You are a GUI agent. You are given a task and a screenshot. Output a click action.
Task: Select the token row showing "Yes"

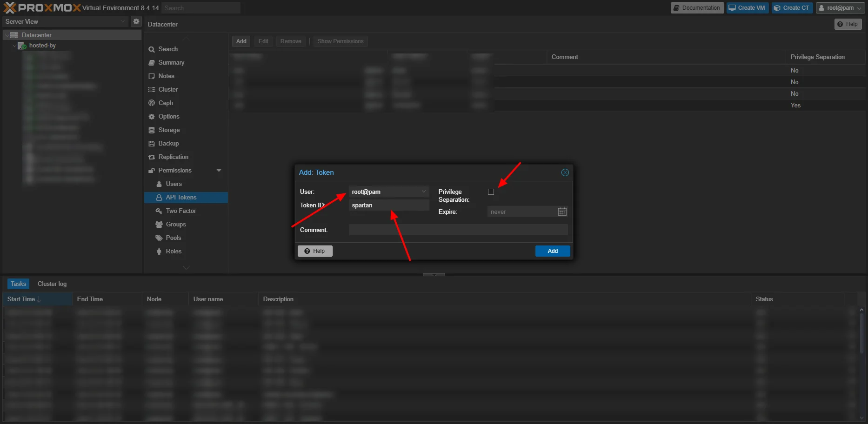(547, 106)
